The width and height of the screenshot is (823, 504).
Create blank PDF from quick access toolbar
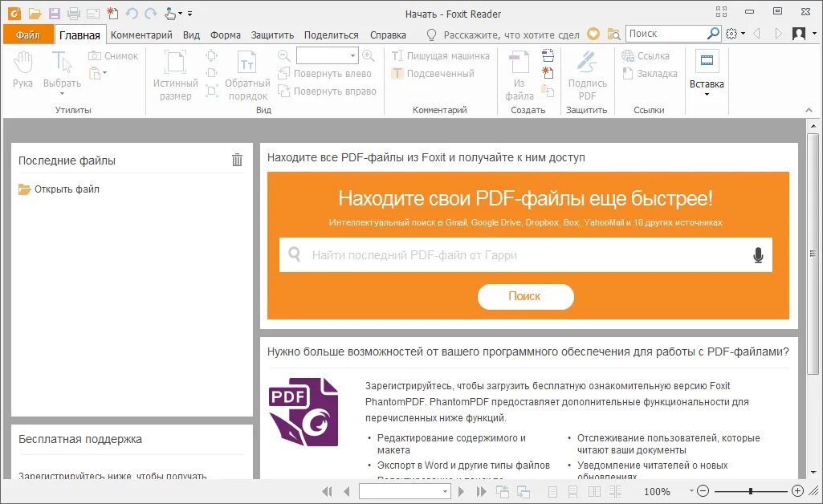[112, 13]
